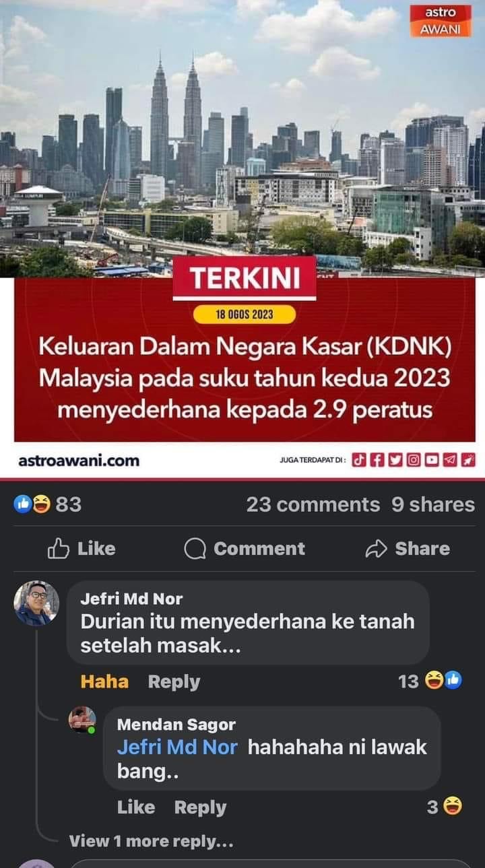This screenshot has height=868, width=485.
Task: Tap the Share arrow icon
Action: [376, 549]
